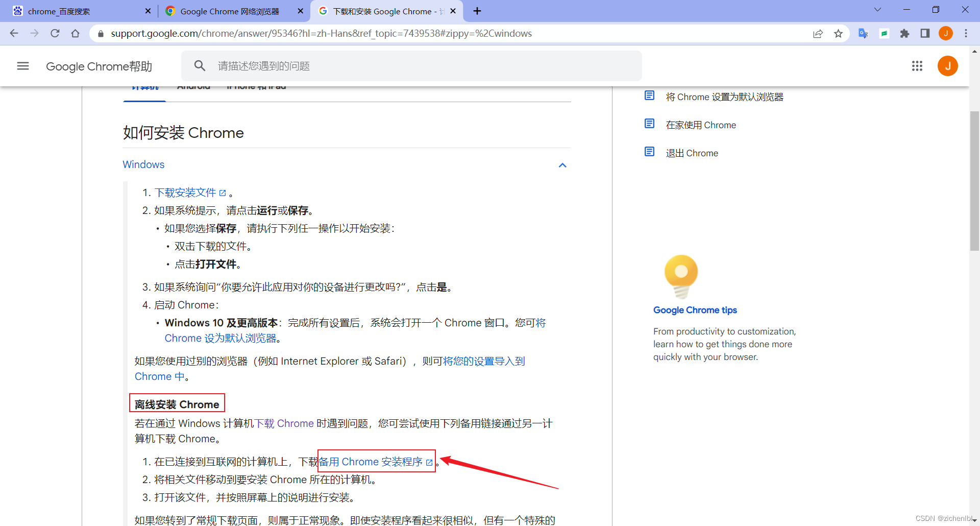The height and width of the screenshot is (526, 980).
Task: Reload the current page
Action: [55, 33]
